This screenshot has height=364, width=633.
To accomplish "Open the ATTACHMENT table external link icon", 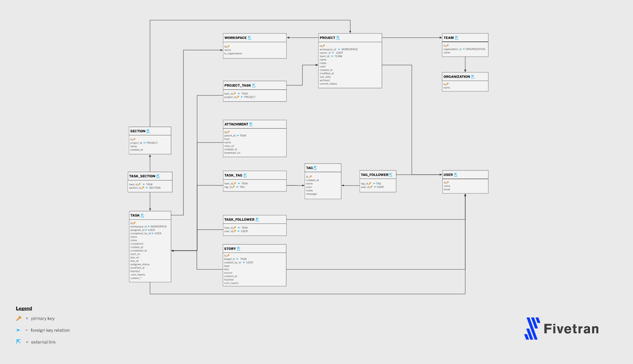I will point(251,124).
